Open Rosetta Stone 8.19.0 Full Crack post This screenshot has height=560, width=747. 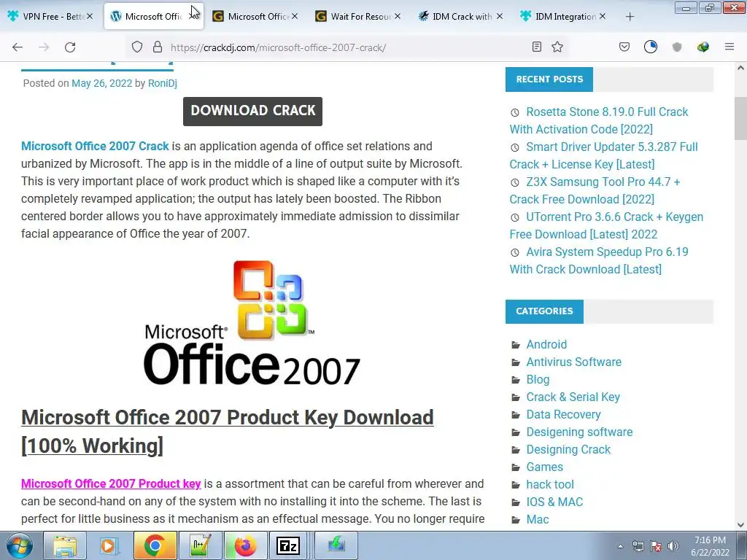(599, 120)
